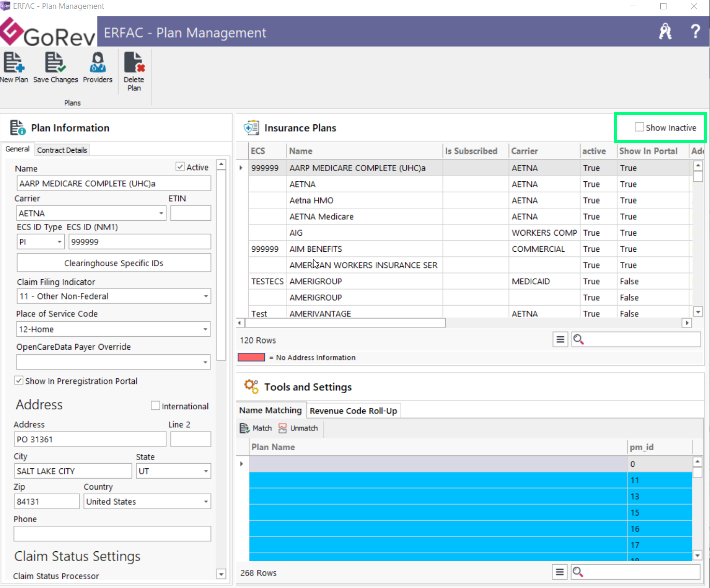The height and width of the screenshot is (588, 710).
Task: Select the pm_id 11 row
Action: [x=471, y=480]
